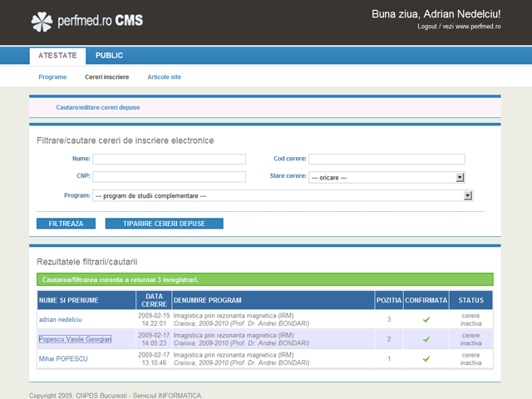Visit the www.perfmed.ro link
This screenshot has height=399, width=532.
pos(478,27)
